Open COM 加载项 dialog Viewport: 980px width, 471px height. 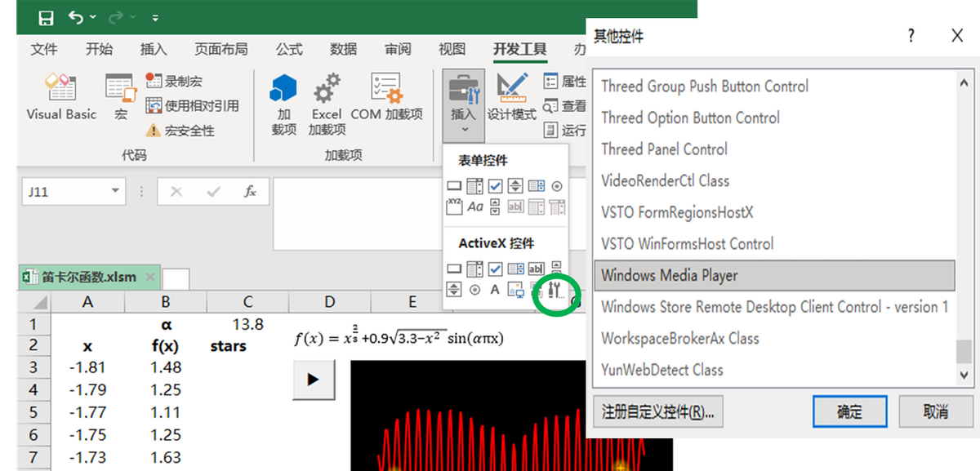[387, 97]
